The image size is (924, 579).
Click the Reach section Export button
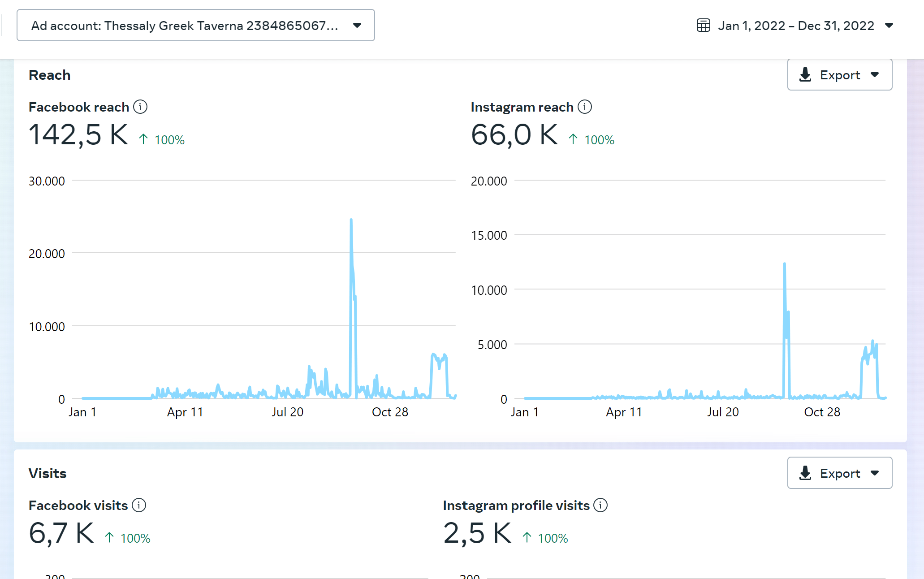tap(839, 75)
